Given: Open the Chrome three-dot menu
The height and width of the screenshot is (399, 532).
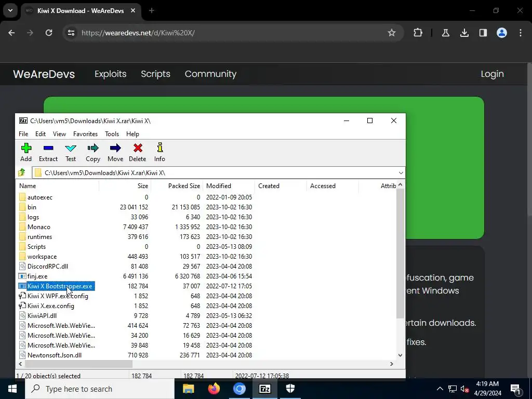Looking at the screenshot, I should [x=521, y=33].
